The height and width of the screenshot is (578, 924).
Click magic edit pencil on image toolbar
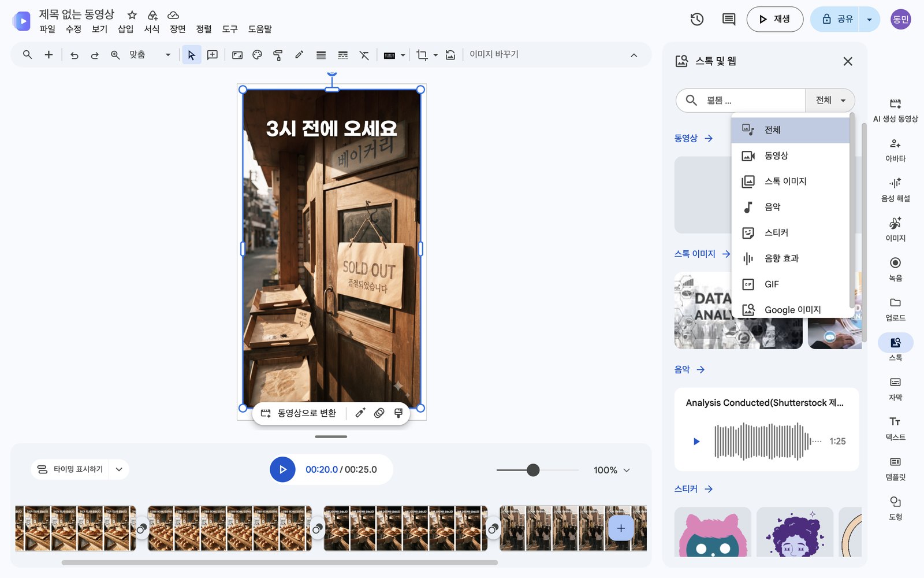(360, 413)
